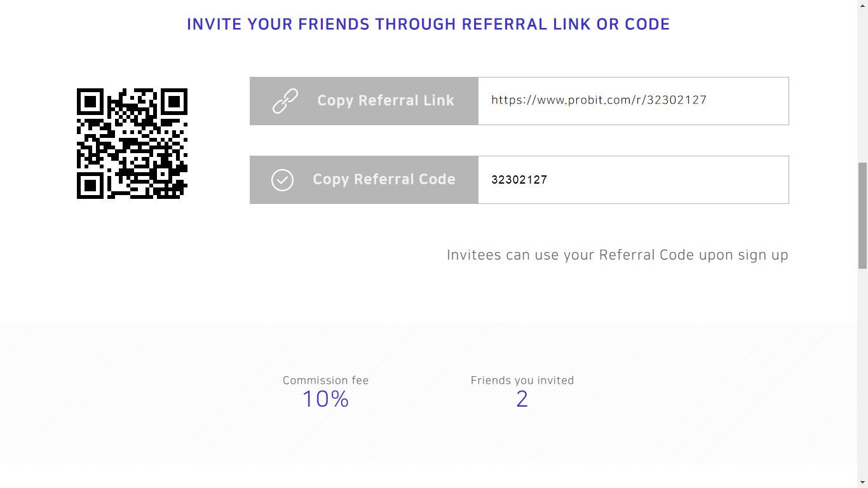Click the Commission fee 10% value
Viewport: 868px width, 488px height.
[325, 399]
